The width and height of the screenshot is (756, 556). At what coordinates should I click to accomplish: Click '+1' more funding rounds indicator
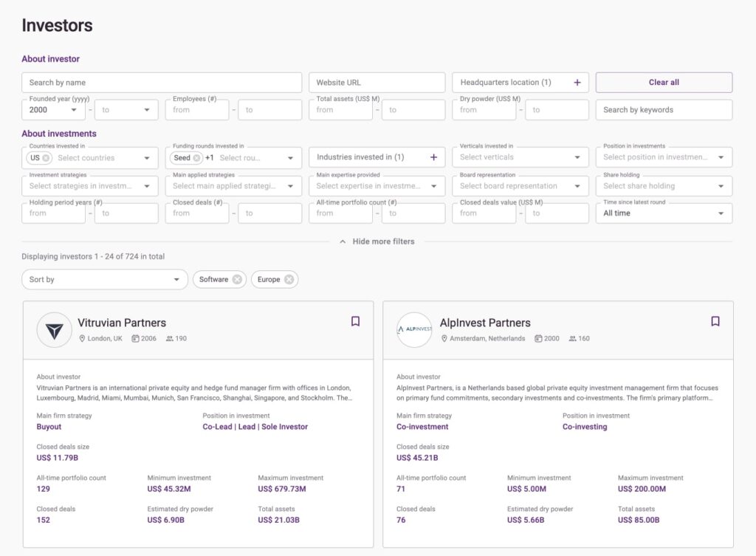pos(209,158)
